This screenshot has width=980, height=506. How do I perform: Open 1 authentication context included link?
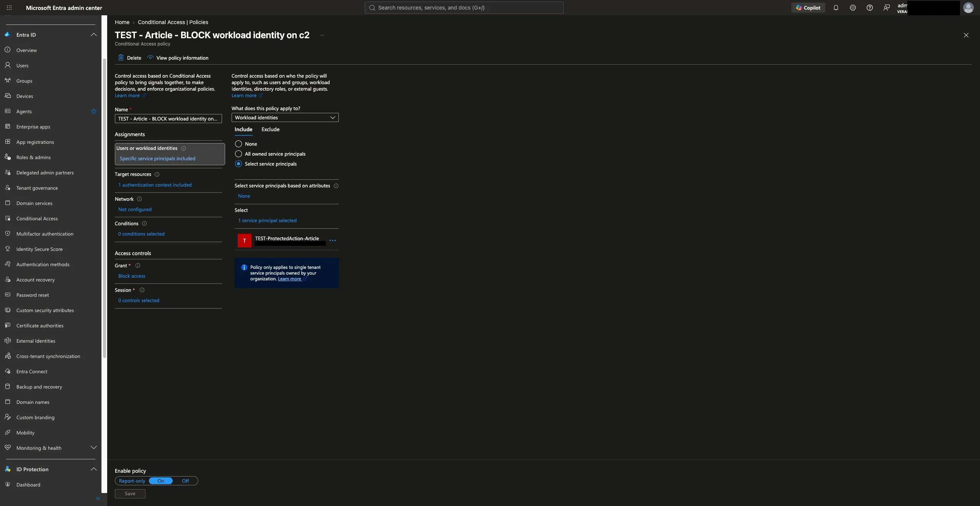[x=155, y=185]
